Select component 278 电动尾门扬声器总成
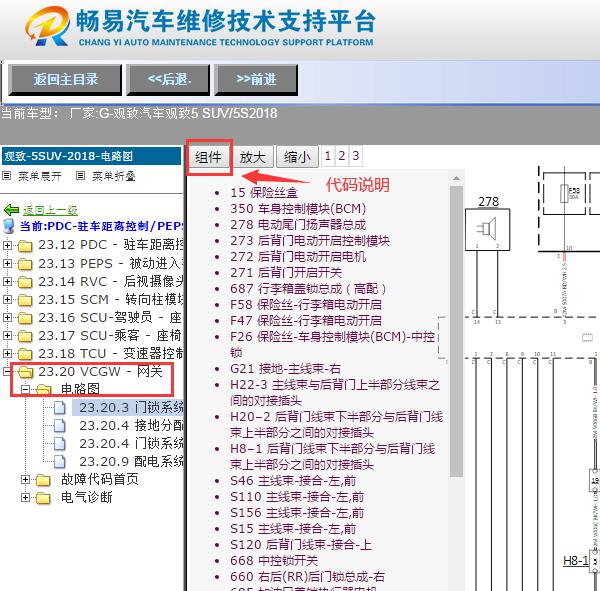The image size is (600, 591). click(298, 225)
